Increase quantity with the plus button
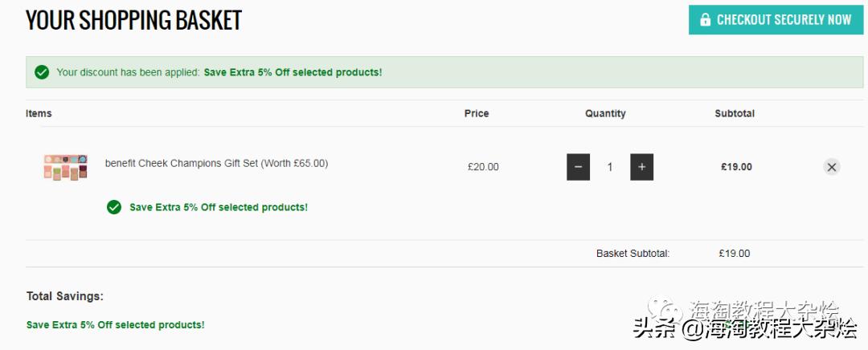The height and width of the screenshot is (350, 868). coord(641,167)
